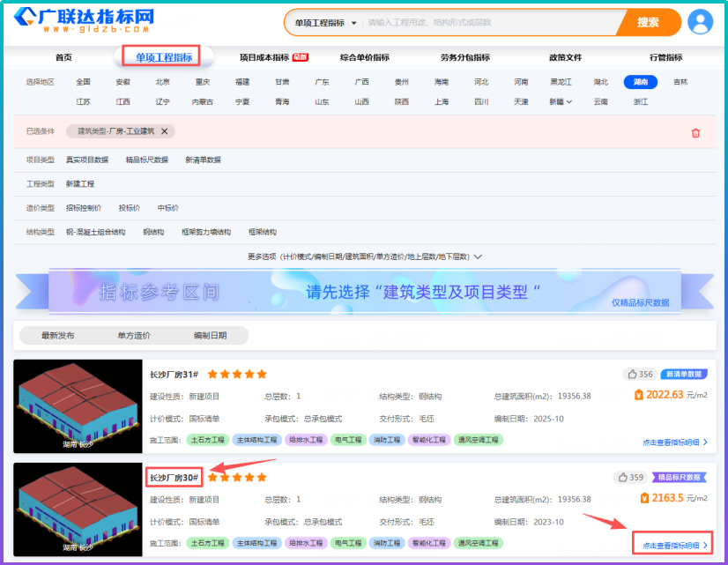Open 长沙厂房31# model thumbnail
This screenshot has height=565, width=728.
pyautogui.click(x=78, y=406)
